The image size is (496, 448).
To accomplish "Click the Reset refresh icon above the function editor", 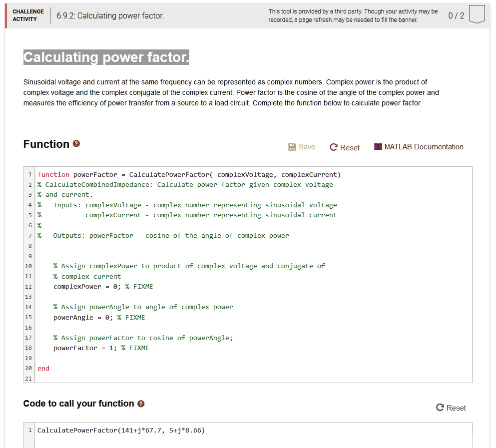I will 333,147.
